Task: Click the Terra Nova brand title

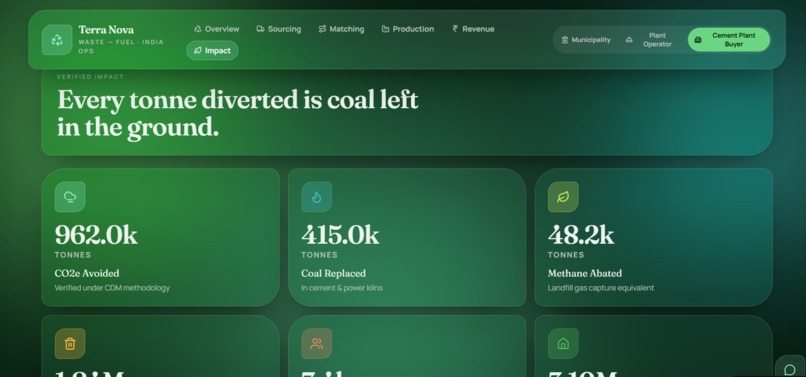Action: pos(106,29)
